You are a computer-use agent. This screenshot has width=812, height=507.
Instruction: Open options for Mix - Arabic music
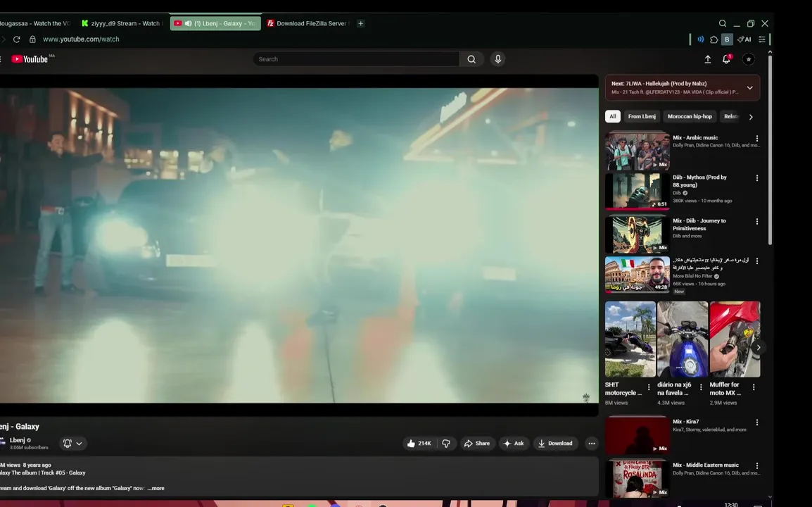[x=757, y=139]
